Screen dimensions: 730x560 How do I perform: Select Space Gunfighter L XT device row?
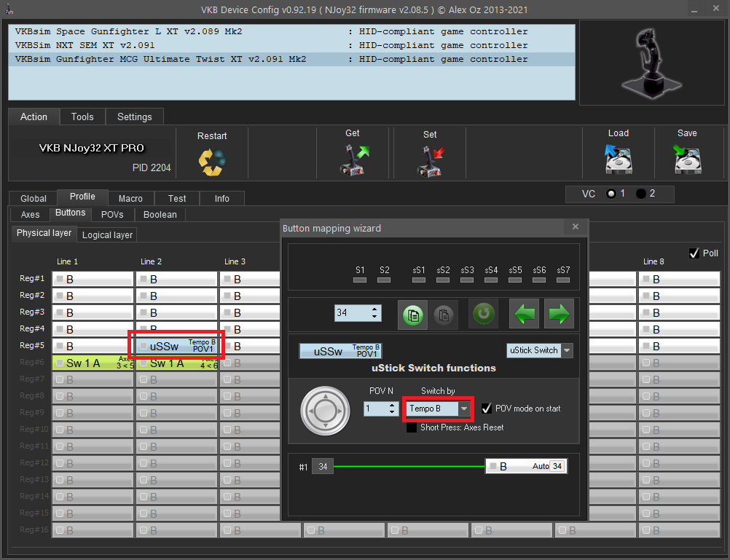(291, 31)
